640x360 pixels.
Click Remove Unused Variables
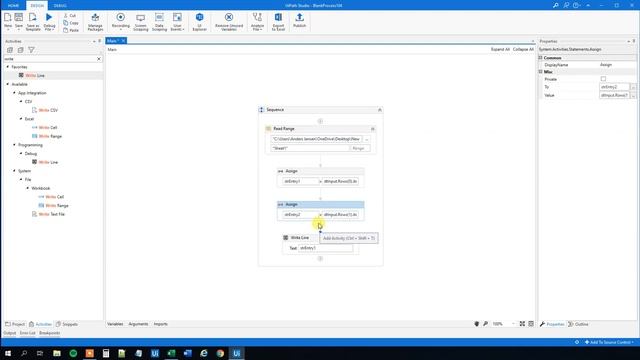[229, 22]
